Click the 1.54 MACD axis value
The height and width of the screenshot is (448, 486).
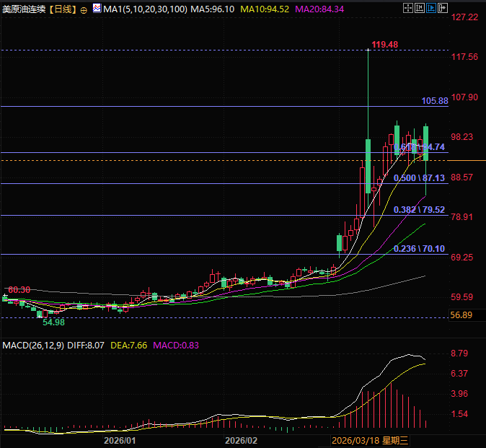coord(459,414)
